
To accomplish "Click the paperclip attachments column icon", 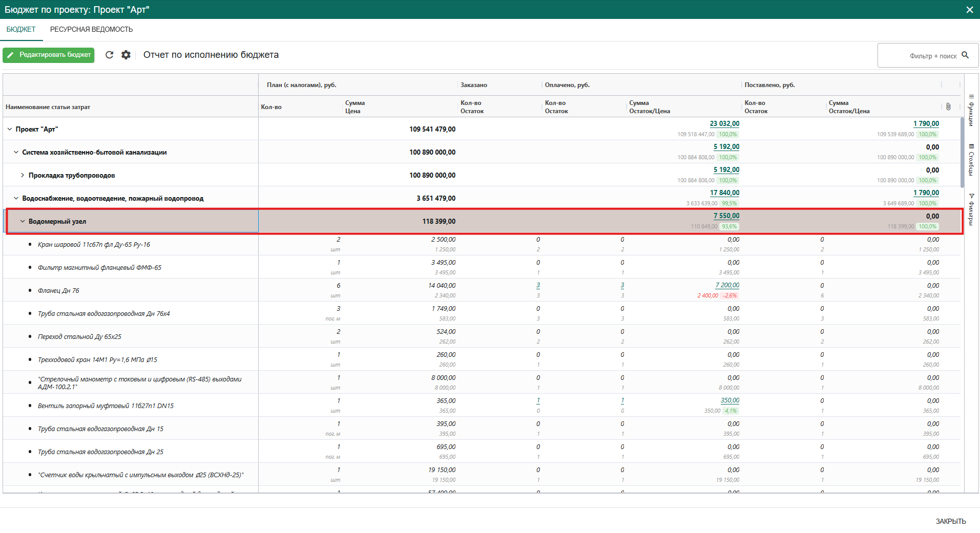I will click(x=948, y=106).
